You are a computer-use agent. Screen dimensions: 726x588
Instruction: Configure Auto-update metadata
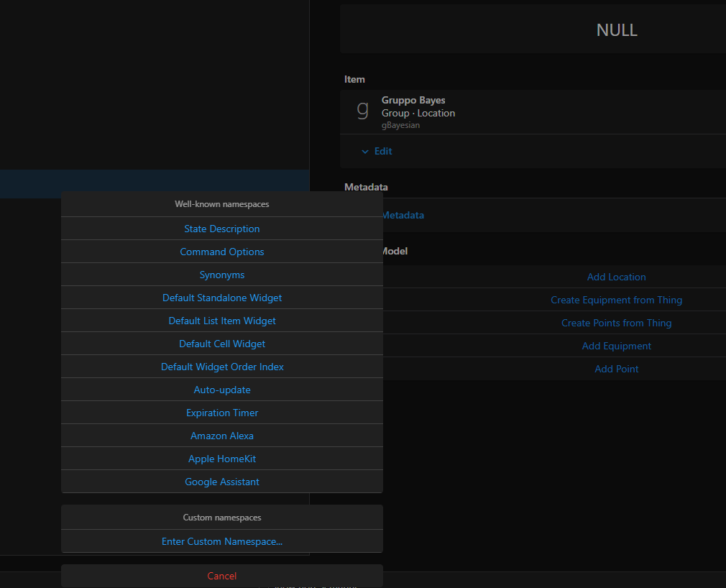pos(221,389)
